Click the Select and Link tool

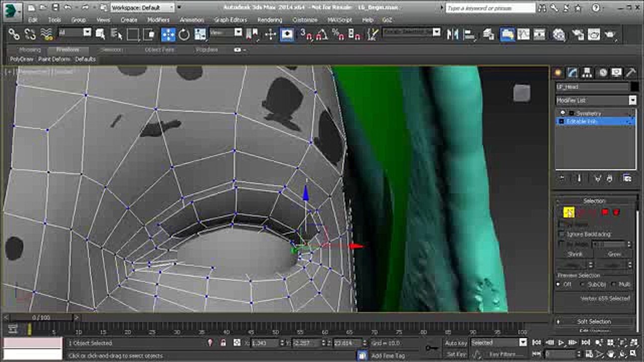pos(14,34)
